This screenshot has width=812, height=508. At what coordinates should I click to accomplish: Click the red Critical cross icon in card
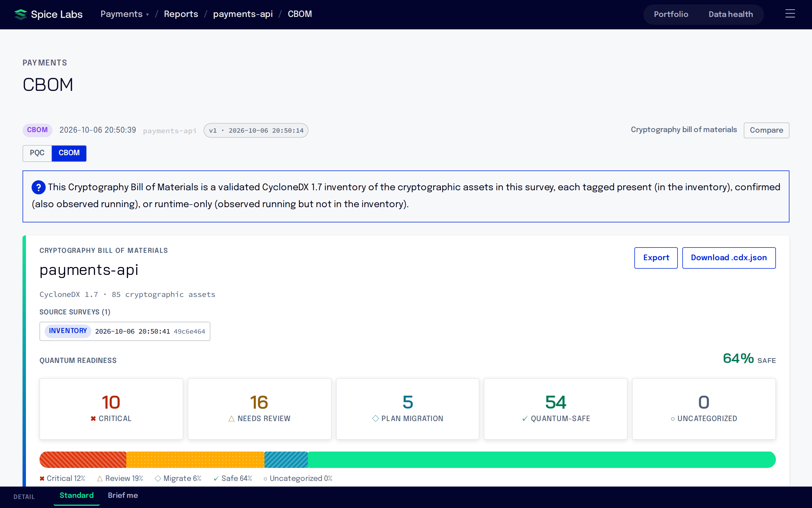(93, 418)
